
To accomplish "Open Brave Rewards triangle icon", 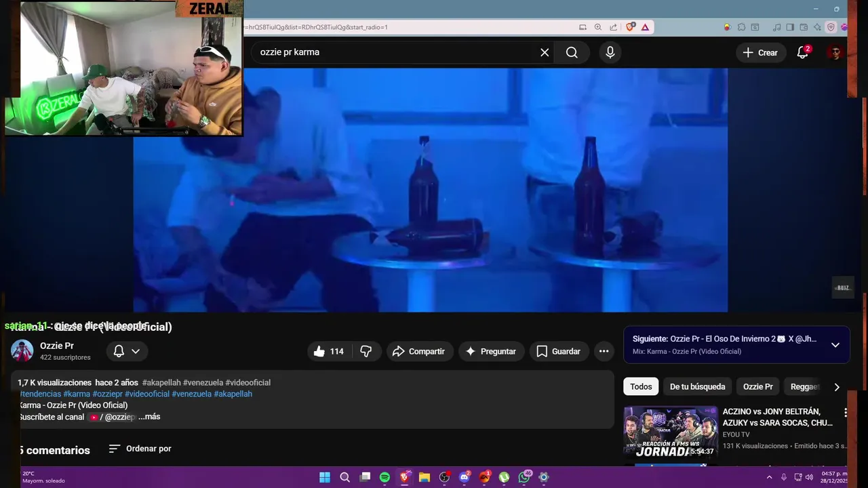I will click(x=645, y=27).
